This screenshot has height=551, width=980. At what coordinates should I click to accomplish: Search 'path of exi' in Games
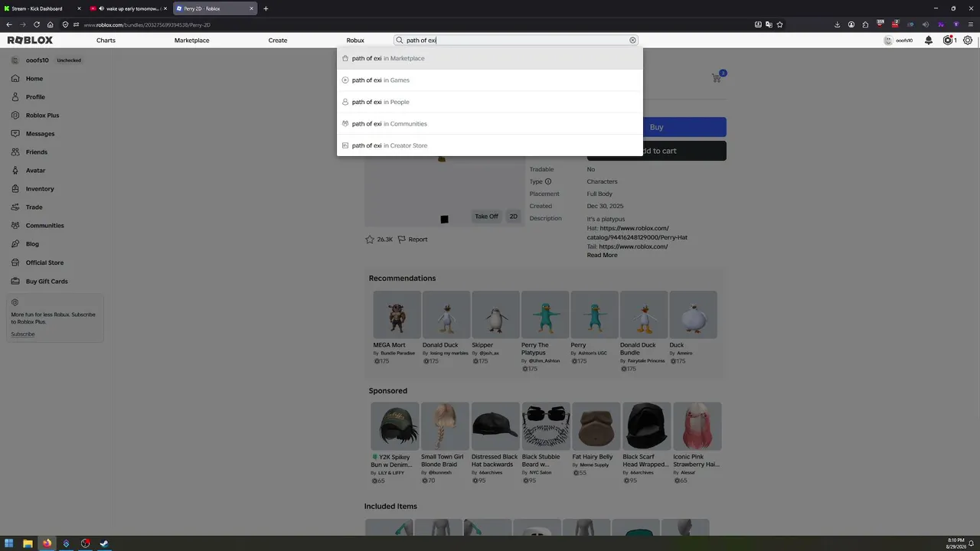pyautogui.click(x=490, y=80)
